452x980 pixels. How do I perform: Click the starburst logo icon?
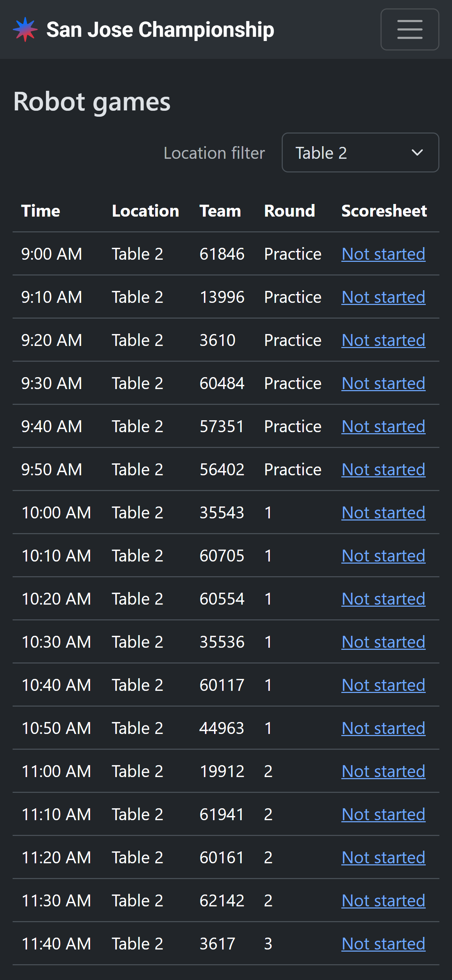25,29
